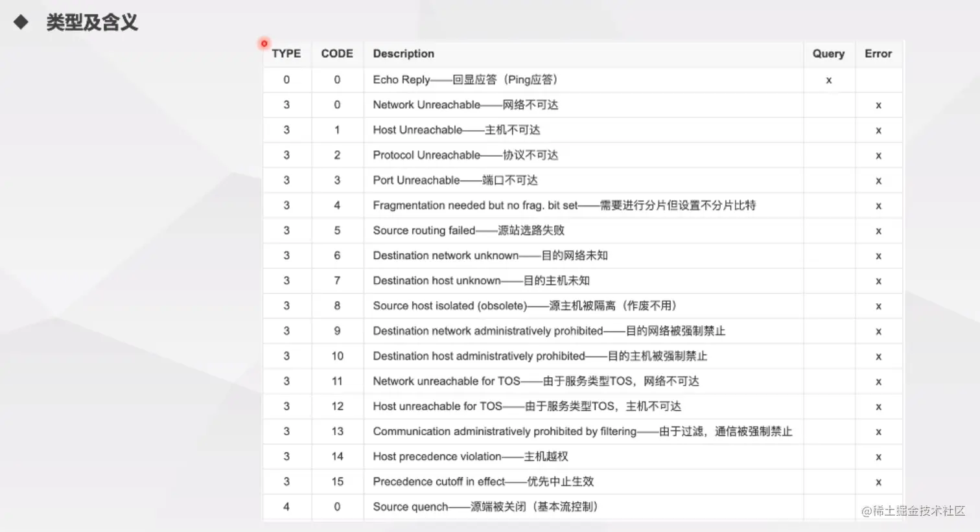
Task: Click code value 14 cell
Action: pos(337,457)
